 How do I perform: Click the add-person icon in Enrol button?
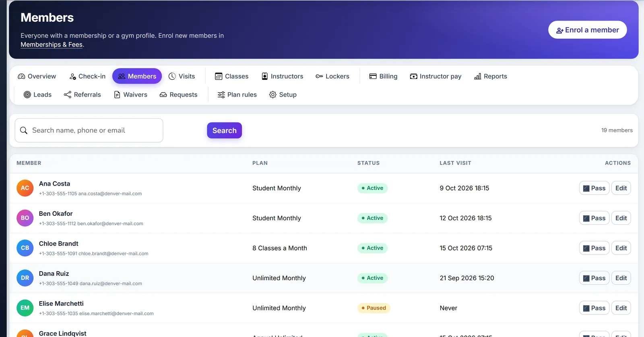(x=560, y=30)
